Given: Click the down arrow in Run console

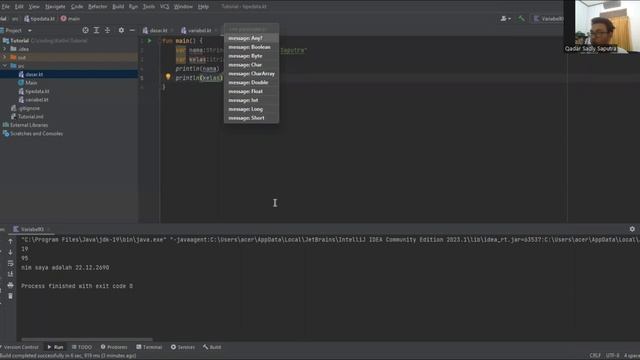Looking at the screenshot, I should [10, 252].
